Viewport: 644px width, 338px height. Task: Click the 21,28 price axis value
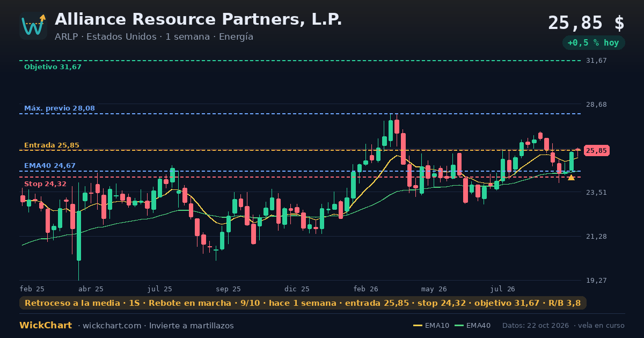[x=596, y=236]
